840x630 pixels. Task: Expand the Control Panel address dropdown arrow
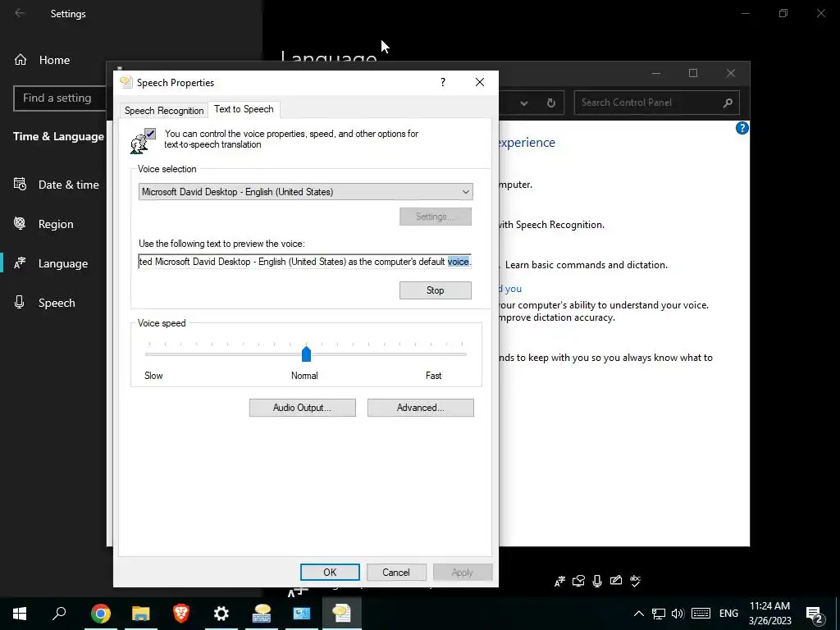coord(524,103)
